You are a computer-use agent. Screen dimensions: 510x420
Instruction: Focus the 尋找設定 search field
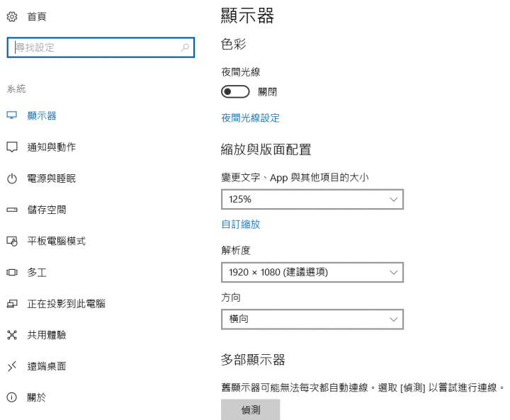(x=101, y=47)
